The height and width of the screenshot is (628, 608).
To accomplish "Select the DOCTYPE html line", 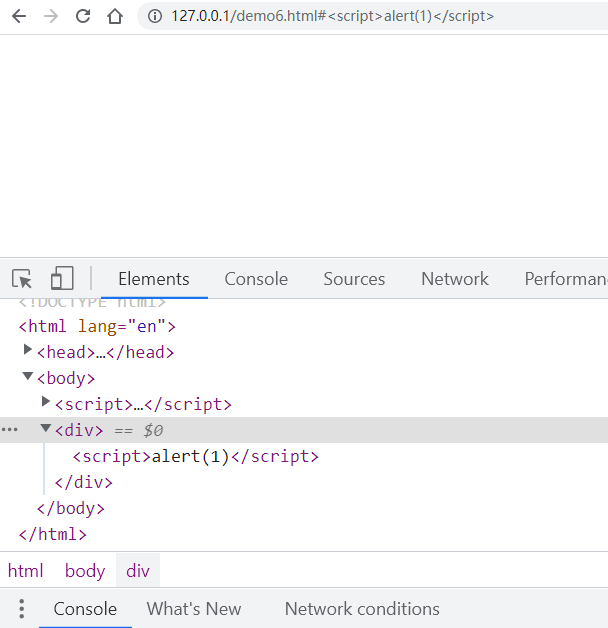I will [92, 303].
